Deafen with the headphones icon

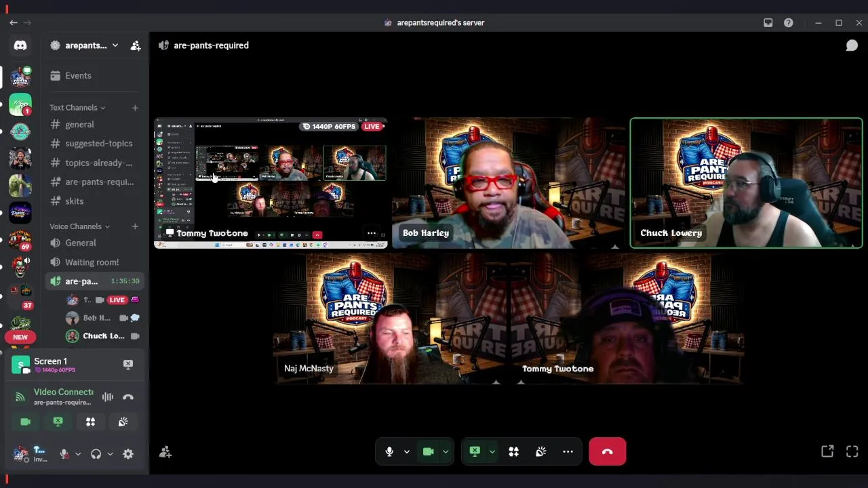[96, 454]
